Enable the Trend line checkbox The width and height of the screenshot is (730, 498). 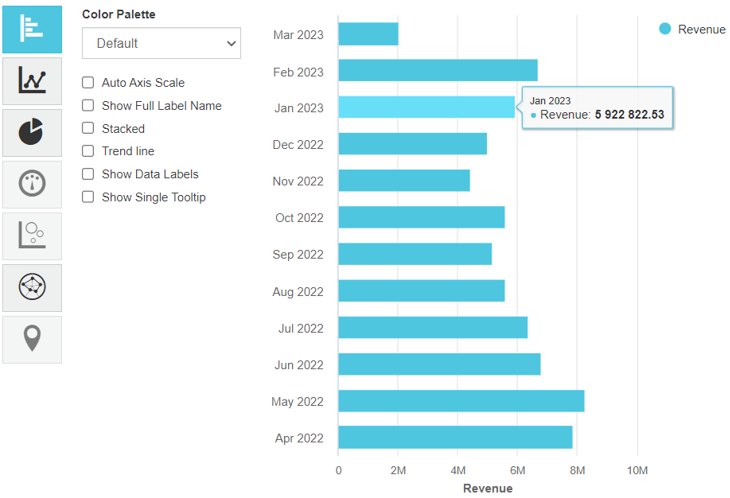point(88,152)
